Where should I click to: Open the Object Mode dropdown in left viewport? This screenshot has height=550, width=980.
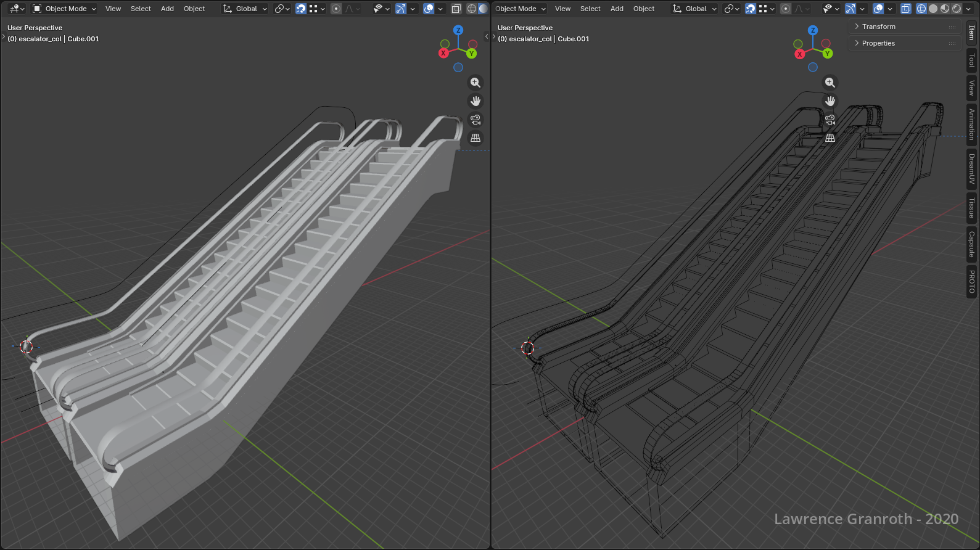tap(65, 9)
